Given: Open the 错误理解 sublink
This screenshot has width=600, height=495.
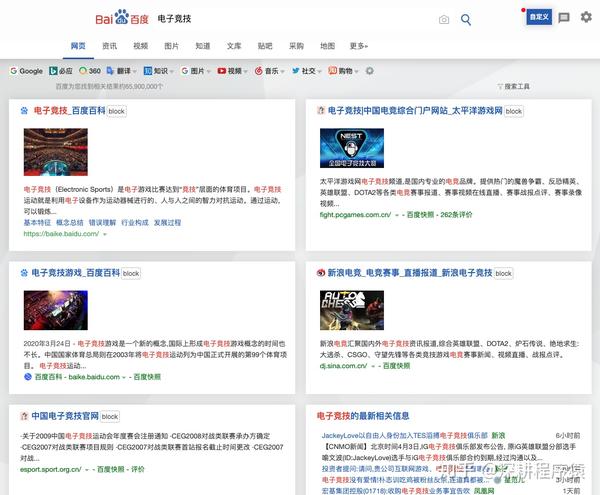Looking at the screenshot, I should 102,223.
